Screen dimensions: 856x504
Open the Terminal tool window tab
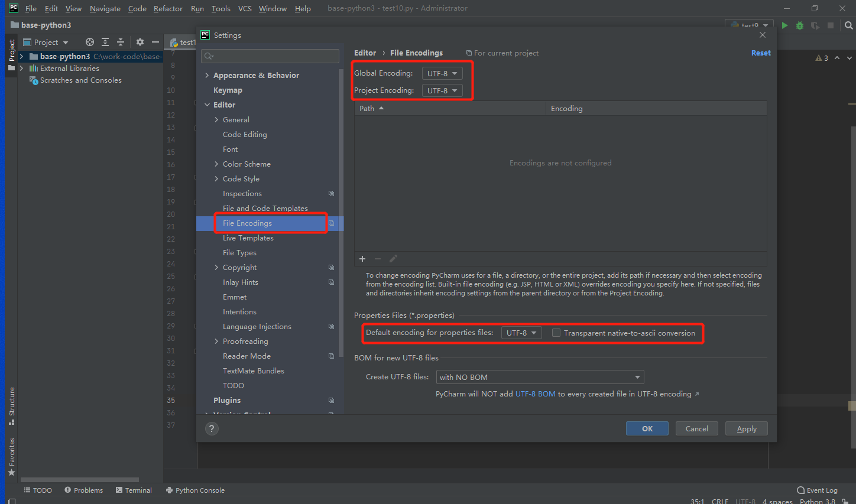click(x=134, y=490)
